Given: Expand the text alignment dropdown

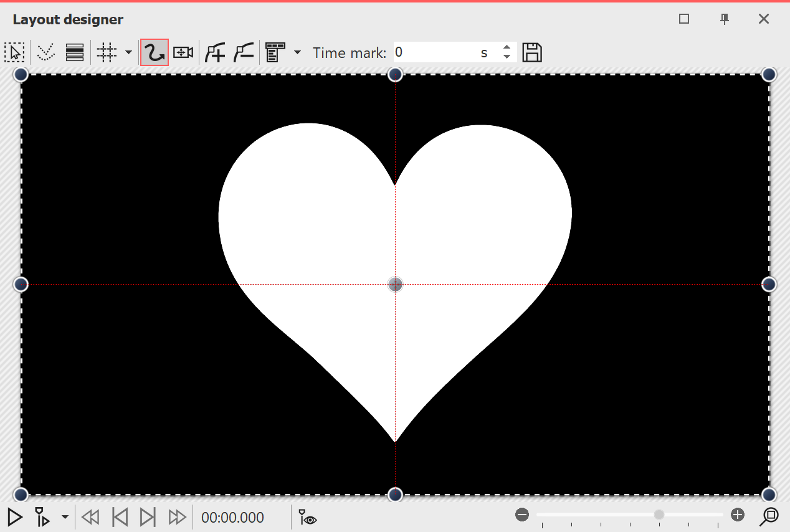Looking at the screenshot, I should tap(297, 52).
